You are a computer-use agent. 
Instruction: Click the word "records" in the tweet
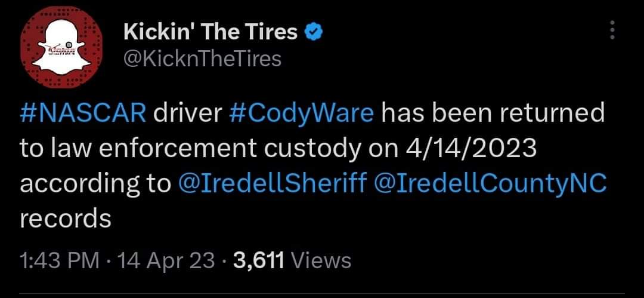(66, 219)
